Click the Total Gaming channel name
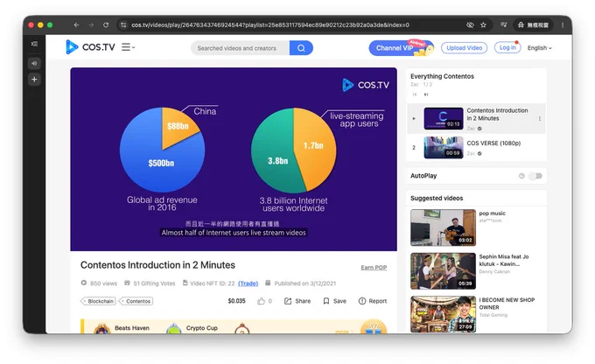The height and width of the screenshot is (364, 595). point(493,315)
